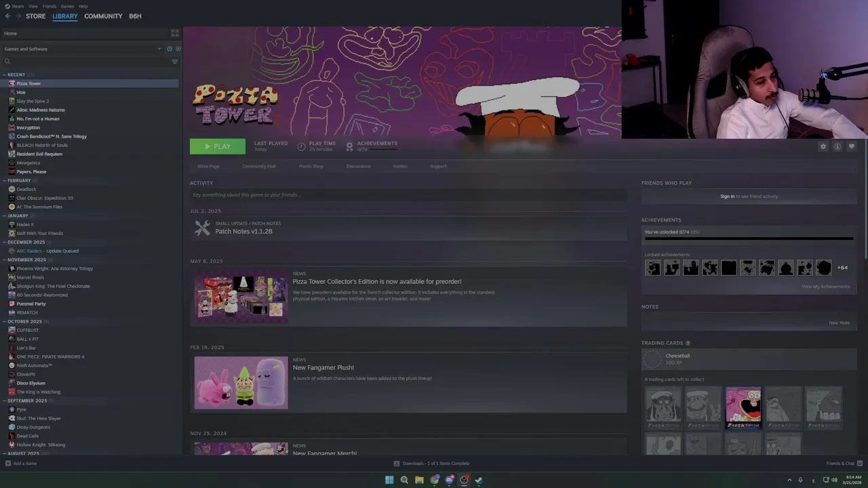
Task: Open the Community Hub link
Action: pyautogui.click(x=259, y=166)
